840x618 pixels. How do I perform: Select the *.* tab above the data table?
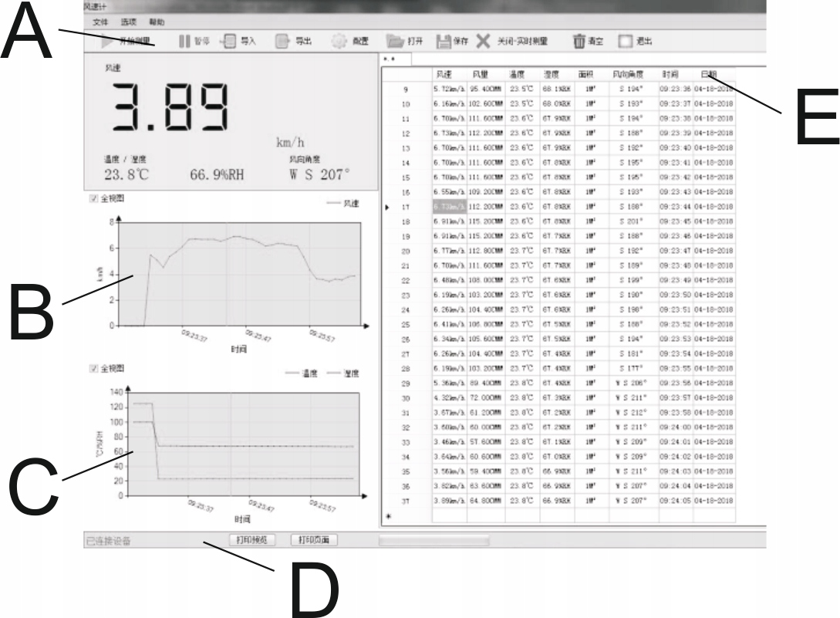[396, 59]
